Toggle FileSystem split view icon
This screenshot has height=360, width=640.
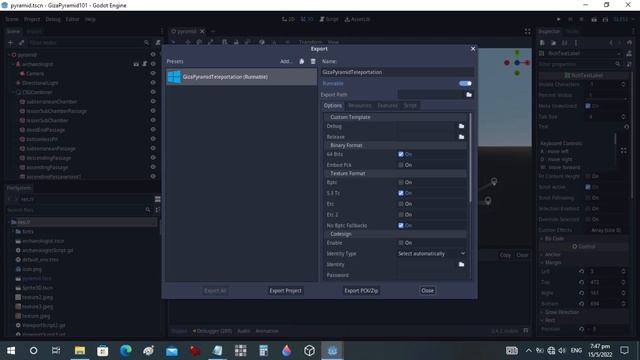pyautogui.click(x=157, y=199)
